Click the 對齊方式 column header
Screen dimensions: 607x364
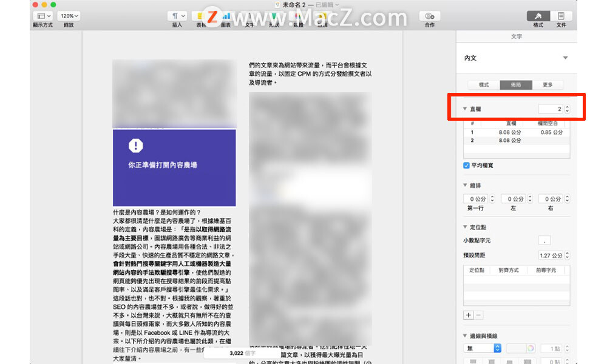click(x=509, y=271)
